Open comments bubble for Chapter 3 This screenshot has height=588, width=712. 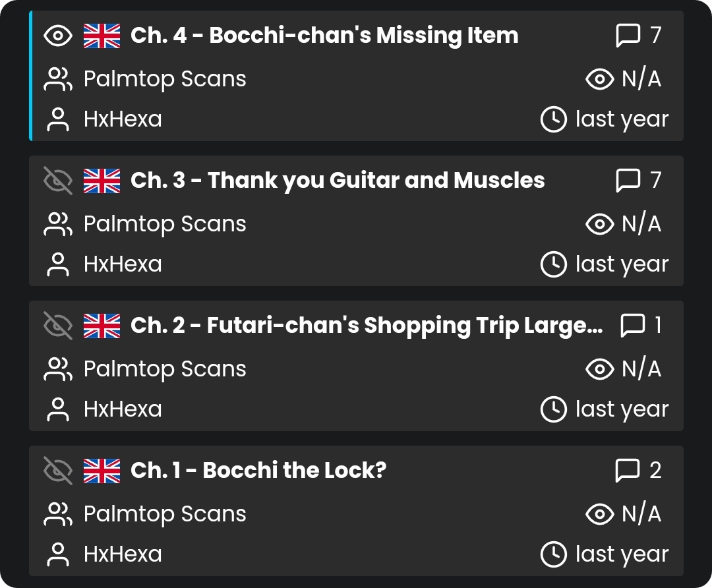click(x=628, y=181)
